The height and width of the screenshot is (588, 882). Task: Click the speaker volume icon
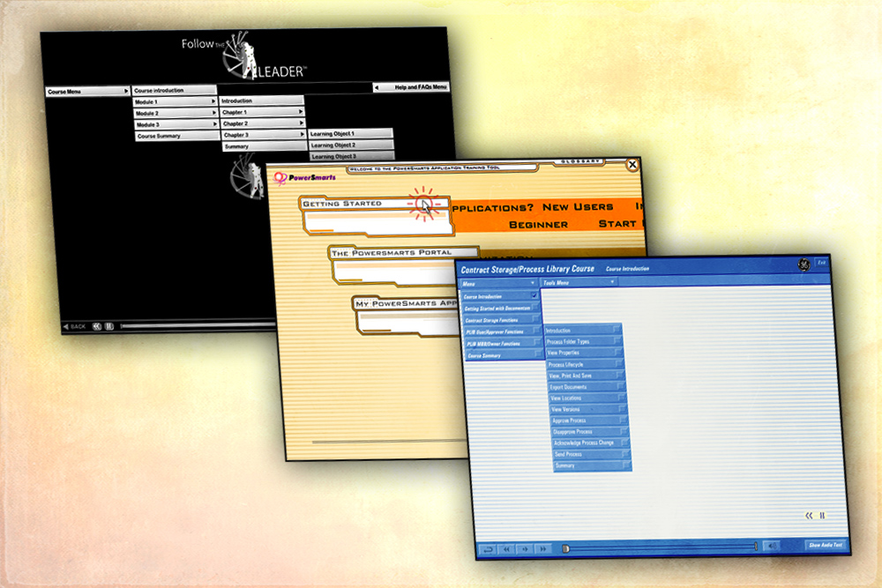[x=770, y=547]
